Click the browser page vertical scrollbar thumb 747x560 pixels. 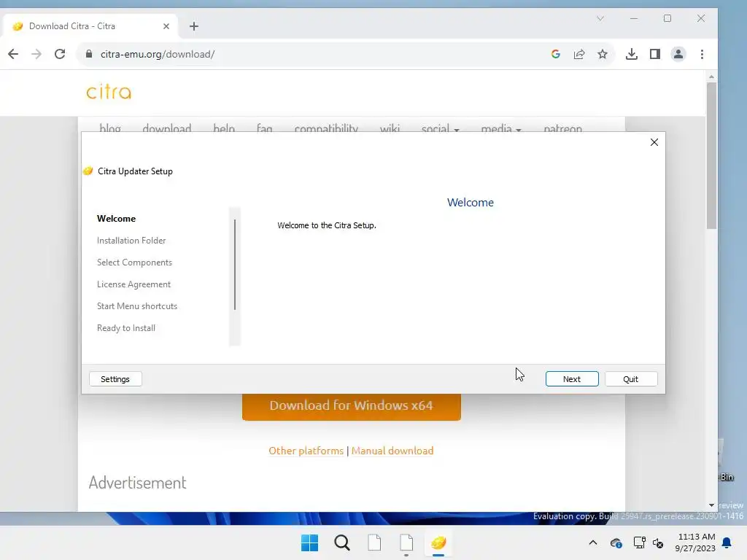tap(711, 156)
